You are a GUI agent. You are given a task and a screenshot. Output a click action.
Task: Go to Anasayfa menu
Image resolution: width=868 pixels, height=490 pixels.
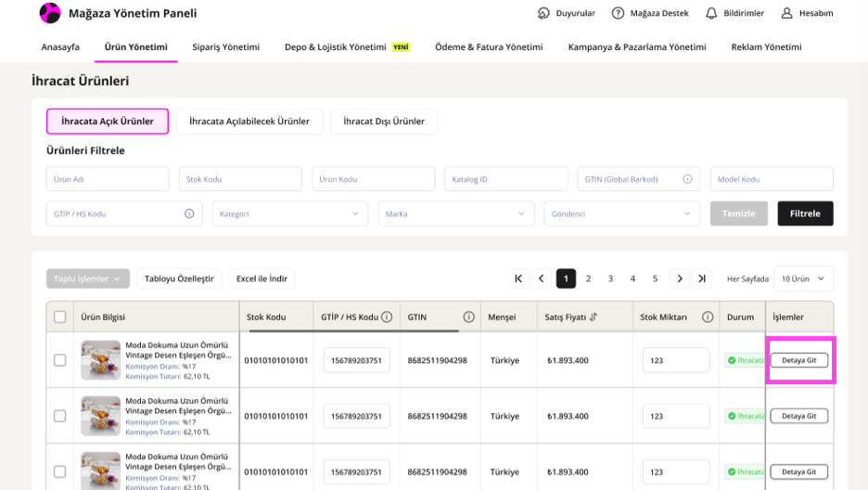[60, 47]
